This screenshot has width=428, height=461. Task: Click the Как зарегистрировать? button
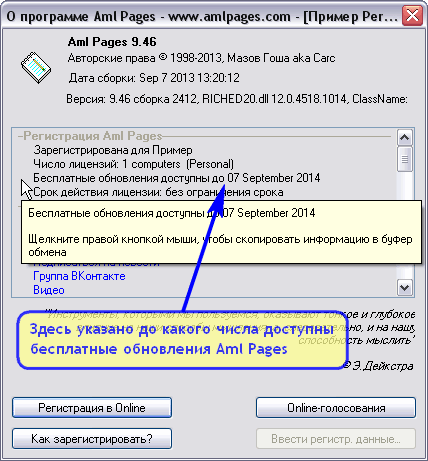point(92,439)
